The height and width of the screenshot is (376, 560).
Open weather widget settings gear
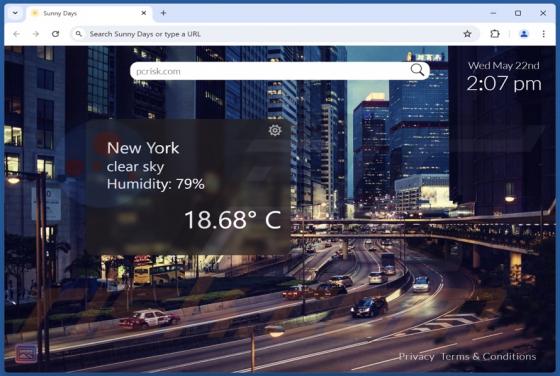tap(275, 130)
